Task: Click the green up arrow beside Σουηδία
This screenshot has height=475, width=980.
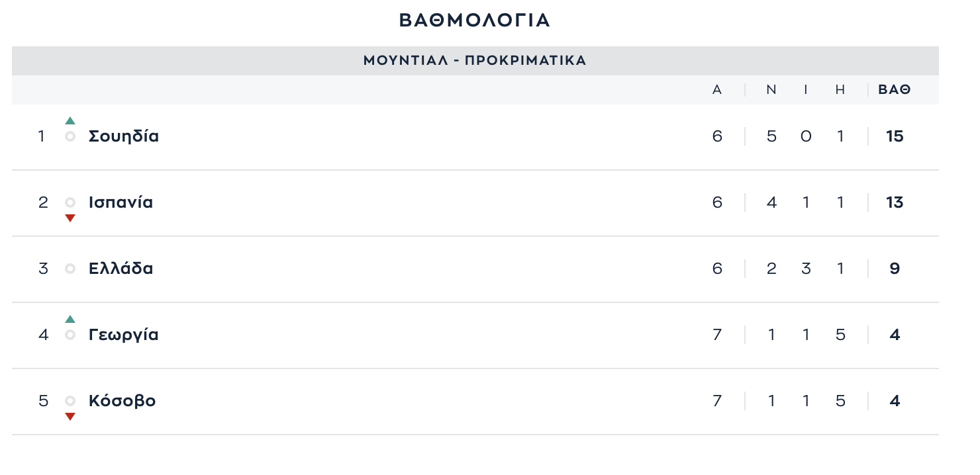Action: 70,120
